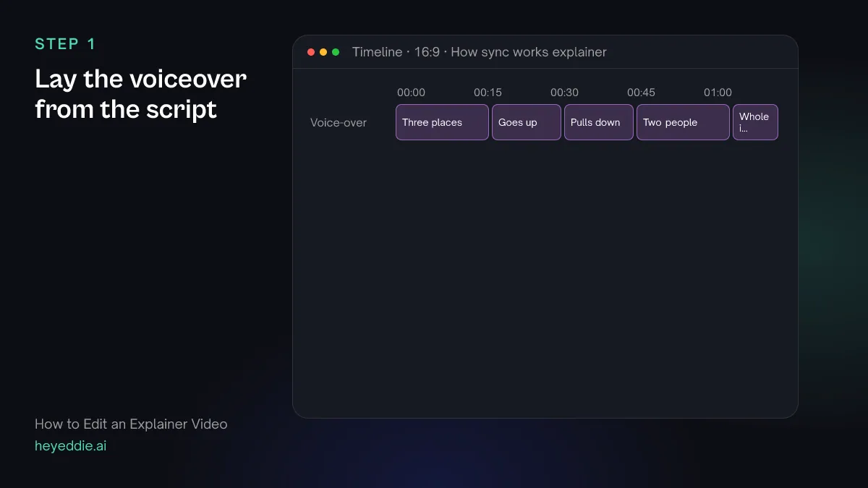This screenshot has height=488, width=868.
Task: Click "How to Edit an Explainer Video" text
Action: 131,424
